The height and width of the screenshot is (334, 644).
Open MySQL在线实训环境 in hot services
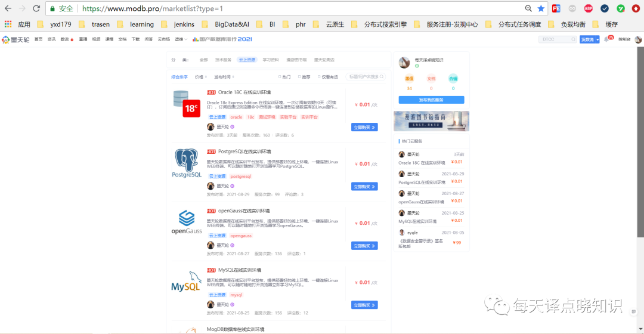(x=417, y=221)
